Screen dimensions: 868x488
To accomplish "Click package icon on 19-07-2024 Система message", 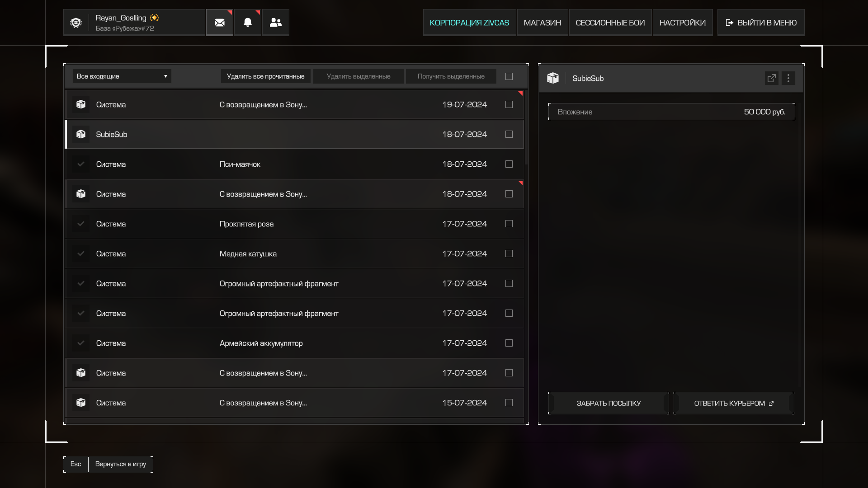I will (x=81, y=104).
